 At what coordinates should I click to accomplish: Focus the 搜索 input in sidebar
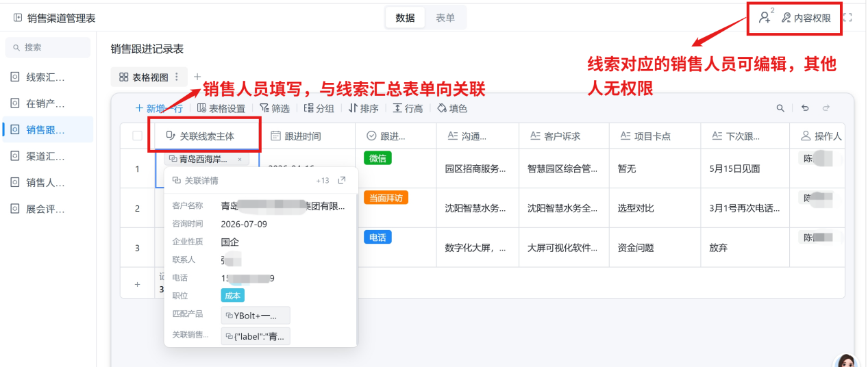pos(48,47)
